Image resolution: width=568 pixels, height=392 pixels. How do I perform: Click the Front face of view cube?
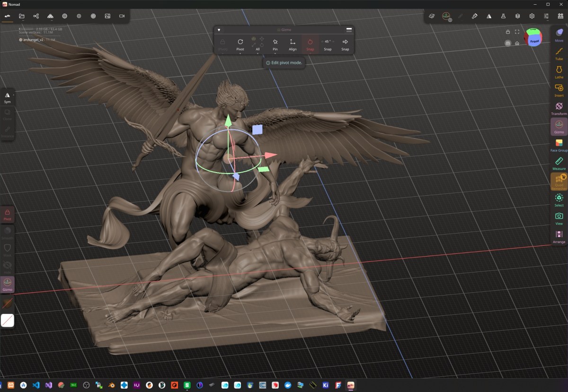[534, 41]
